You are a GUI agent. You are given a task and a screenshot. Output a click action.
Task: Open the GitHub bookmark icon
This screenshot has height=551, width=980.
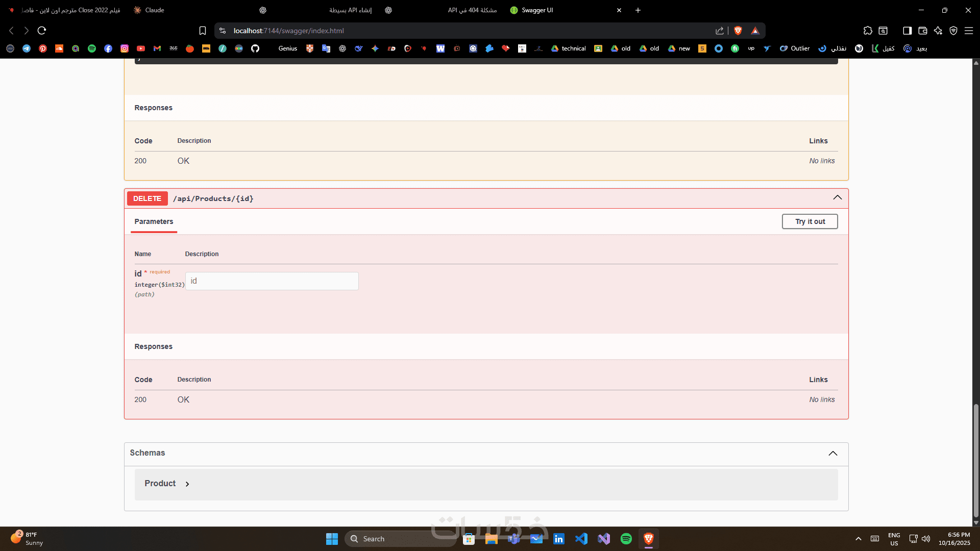tap(255, 48)
